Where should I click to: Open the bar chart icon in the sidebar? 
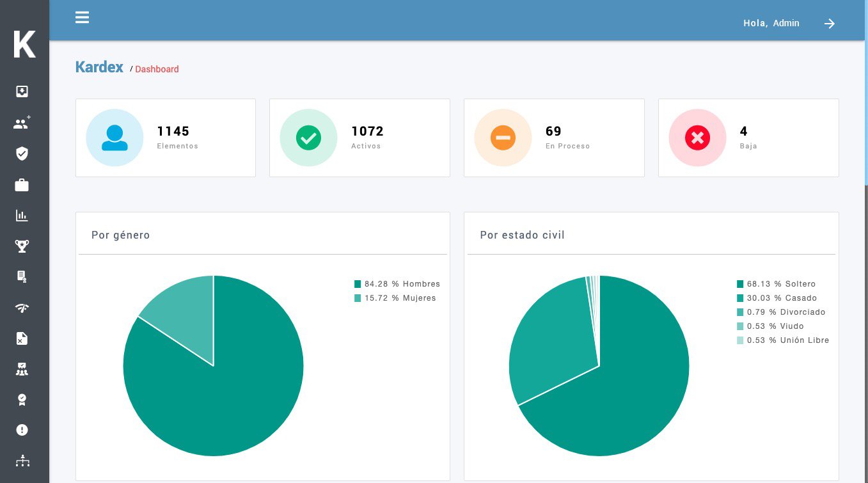tap(22, 216)
